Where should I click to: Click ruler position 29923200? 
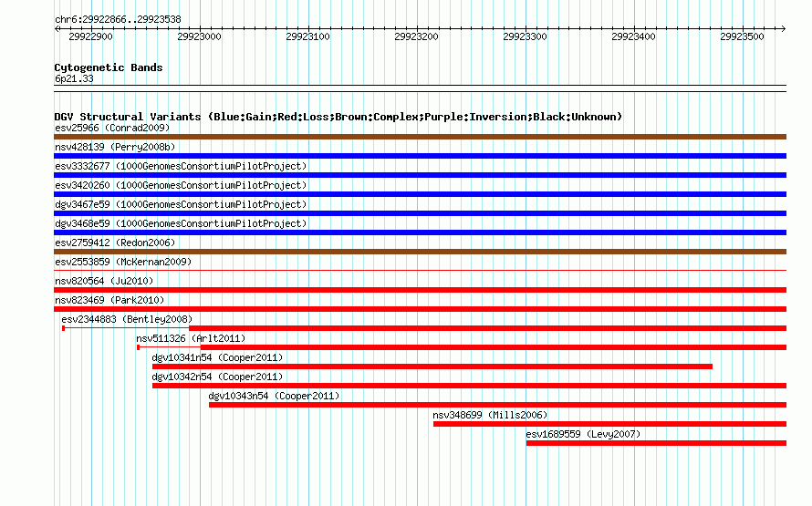coord(416,36)
